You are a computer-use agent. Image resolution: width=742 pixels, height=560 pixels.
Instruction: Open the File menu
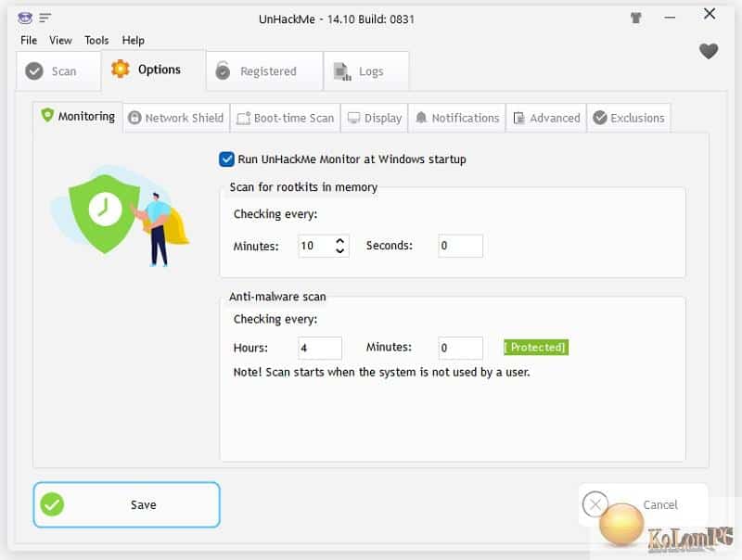click(29, 40)
